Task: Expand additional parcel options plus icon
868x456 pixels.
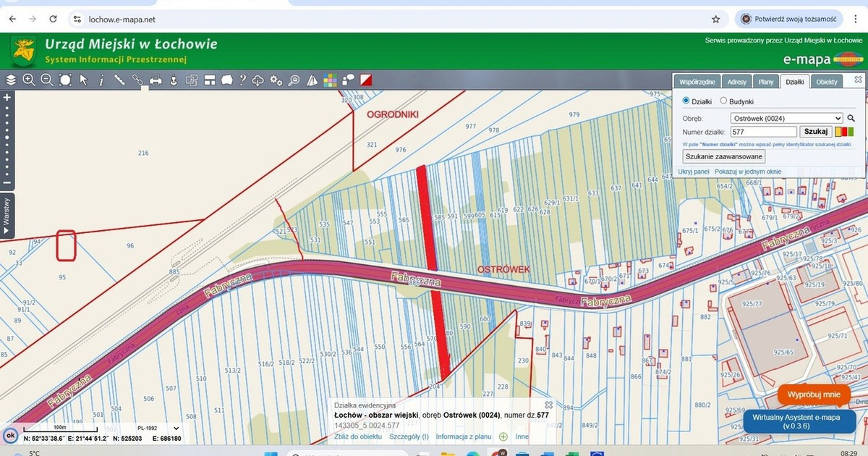Action: (503, 436)
